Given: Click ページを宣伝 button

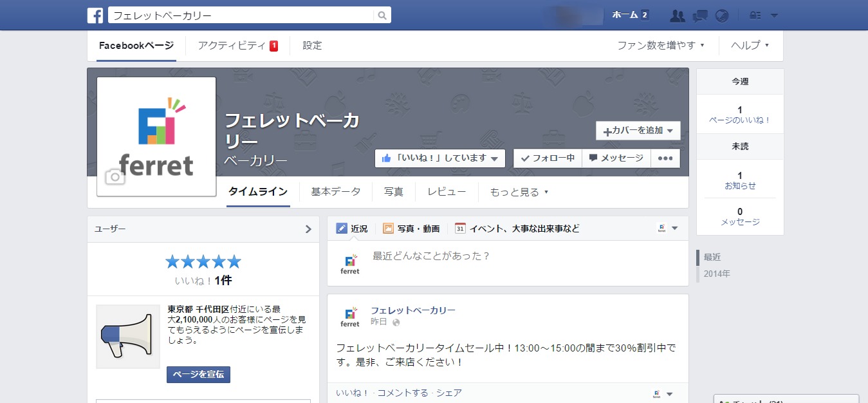Looking at the screenshot, I should coord(198,375).
